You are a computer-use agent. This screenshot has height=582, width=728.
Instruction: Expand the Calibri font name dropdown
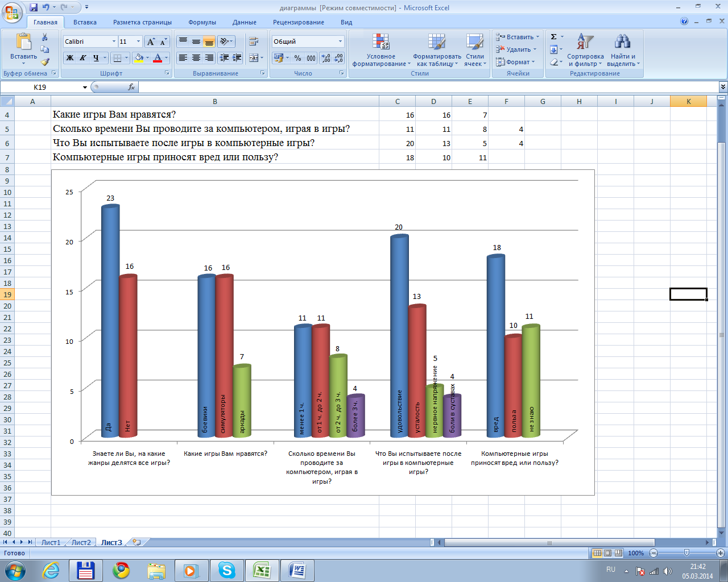pyautogui.click(x=114, y=41)
